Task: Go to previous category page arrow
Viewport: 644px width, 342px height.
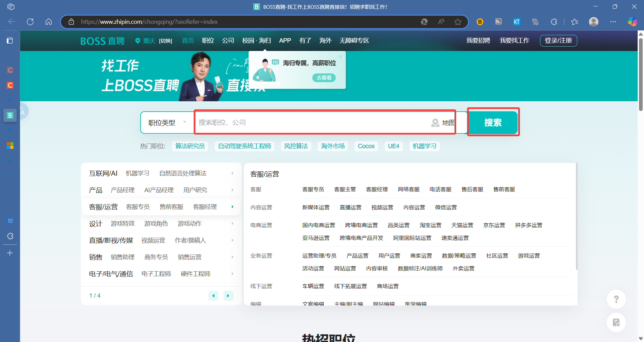Action: (213, 296)
